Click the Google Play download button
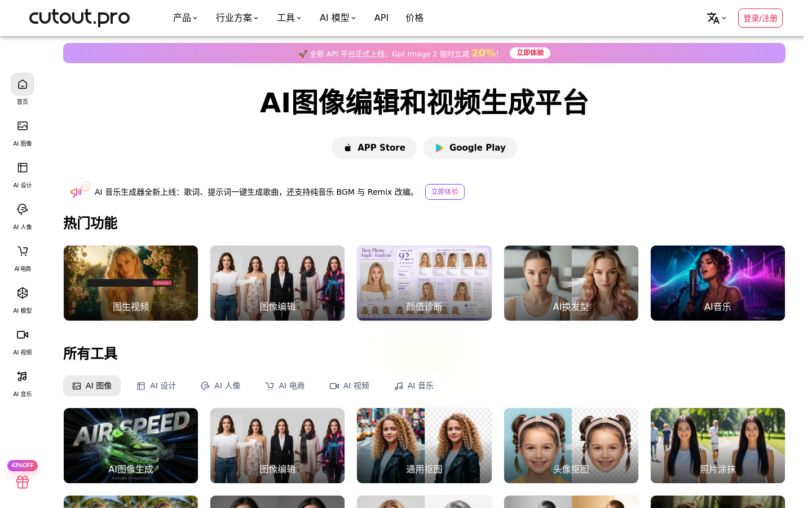Viewport: 812px width, 508px height. (x=470, y=148)
